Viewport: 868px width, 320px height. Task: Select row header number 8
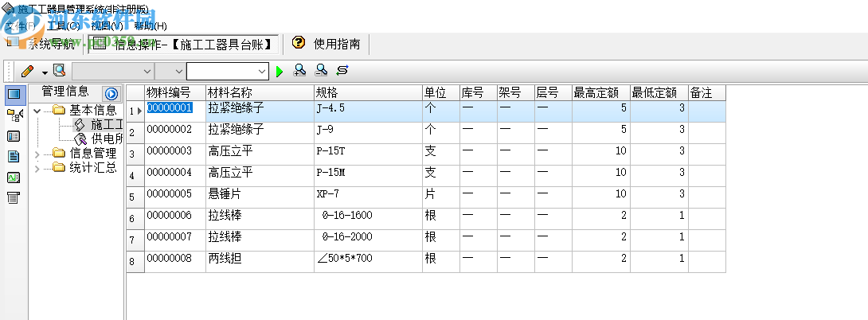coord(135,262)
